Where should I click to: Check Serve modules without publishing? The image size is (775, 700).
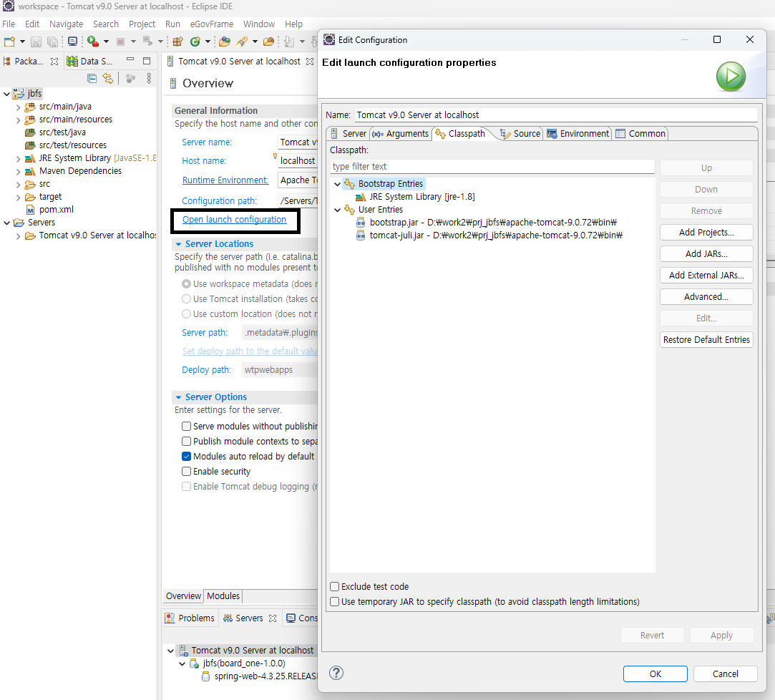(186, 426)
